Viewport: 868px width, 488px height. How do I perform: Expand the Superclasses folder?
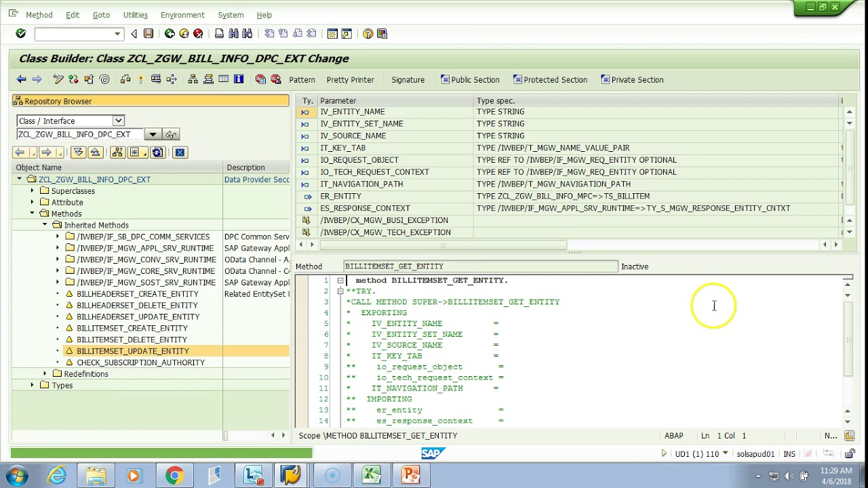[x=32, y=190]
